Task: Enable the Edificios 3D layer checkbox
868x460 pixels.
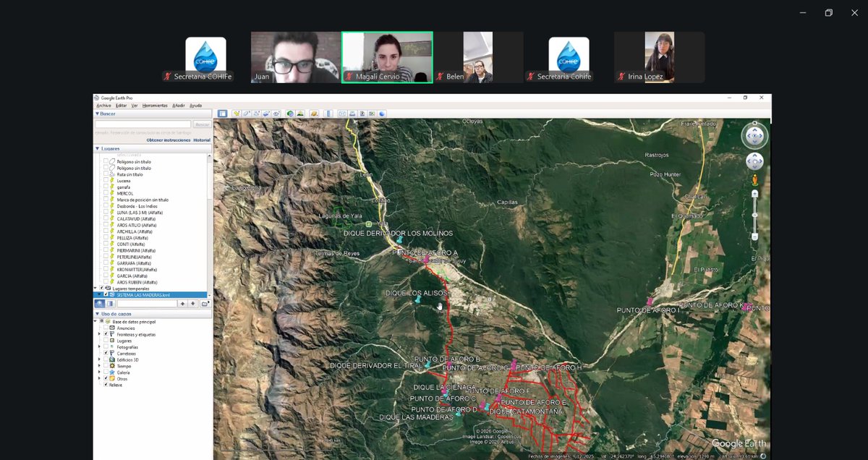Action: 106,359
